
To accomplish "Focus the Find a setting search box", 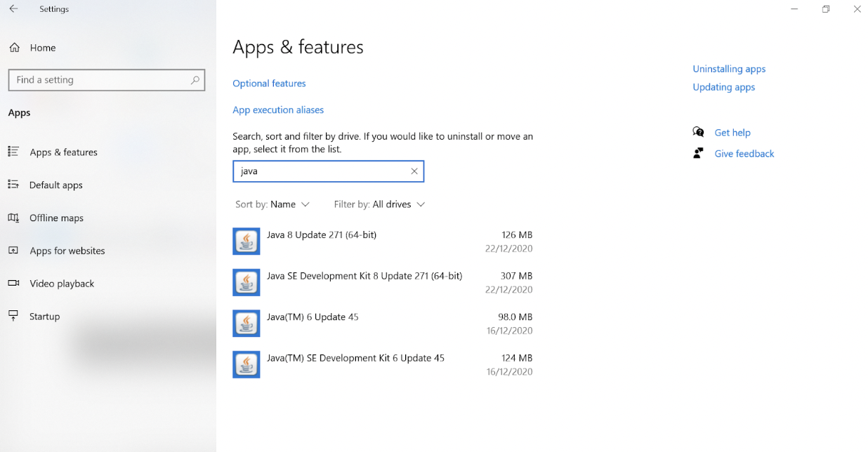I will point(98,80).
